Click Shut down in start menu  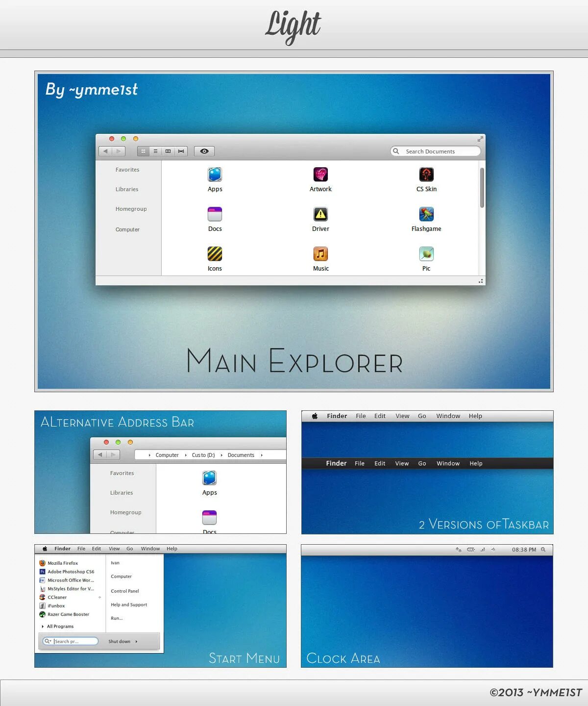(119, 641)
